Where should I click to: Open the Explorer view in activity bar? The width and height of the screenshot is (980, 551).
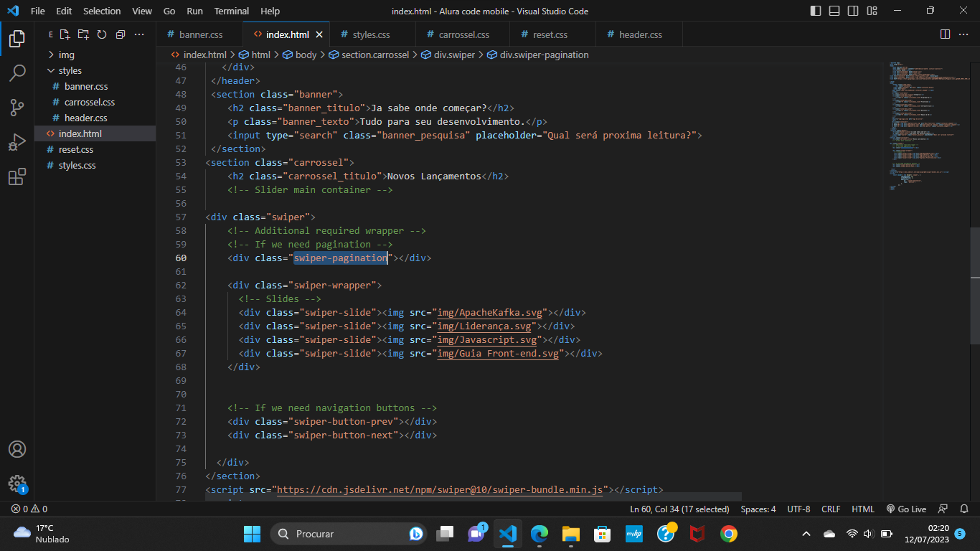point(17,38)
